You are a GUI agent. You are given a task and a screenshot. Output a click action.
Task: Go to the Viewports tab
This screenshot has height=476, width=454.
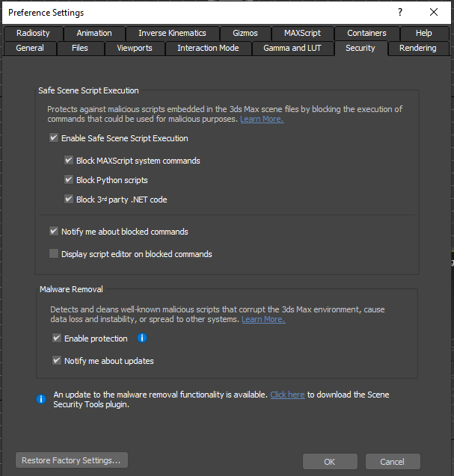(x=135, y=48)
